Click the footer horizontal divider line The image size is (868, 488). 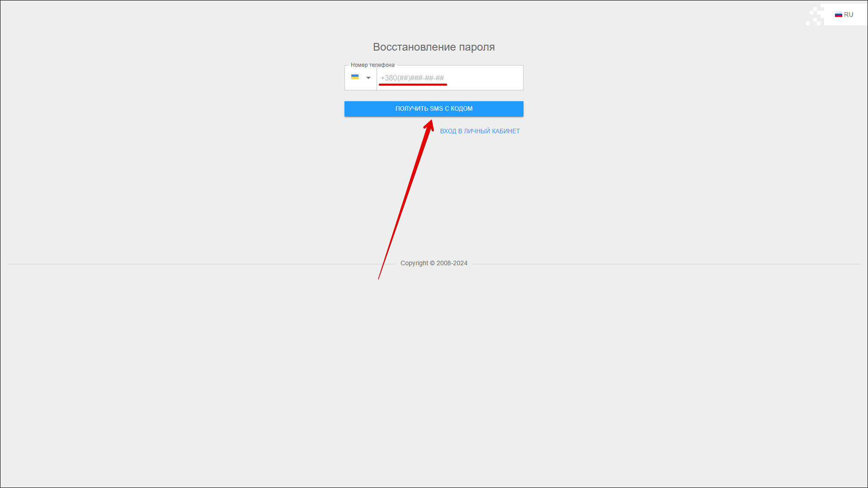[x=181, y=264]
